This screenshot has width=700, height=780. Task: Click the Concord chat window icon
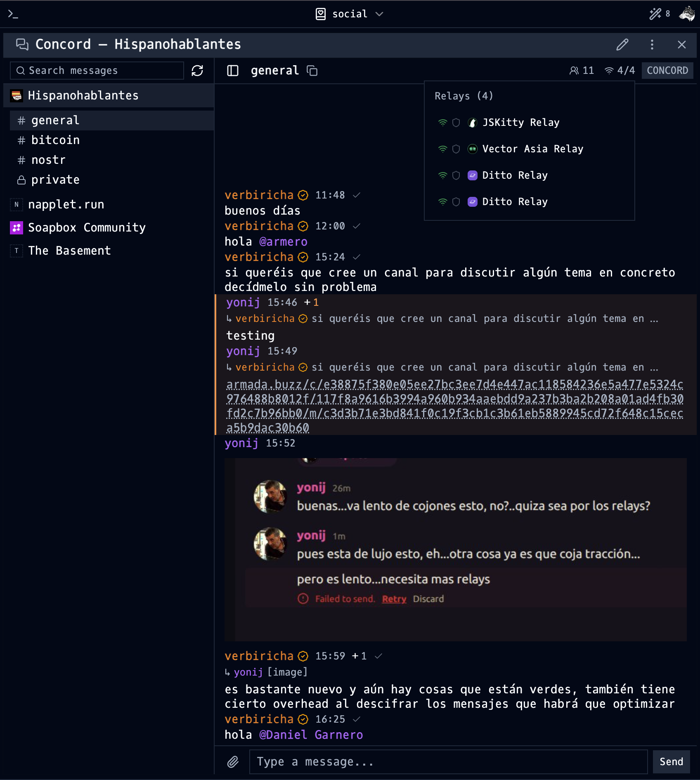tap(22, 45)
